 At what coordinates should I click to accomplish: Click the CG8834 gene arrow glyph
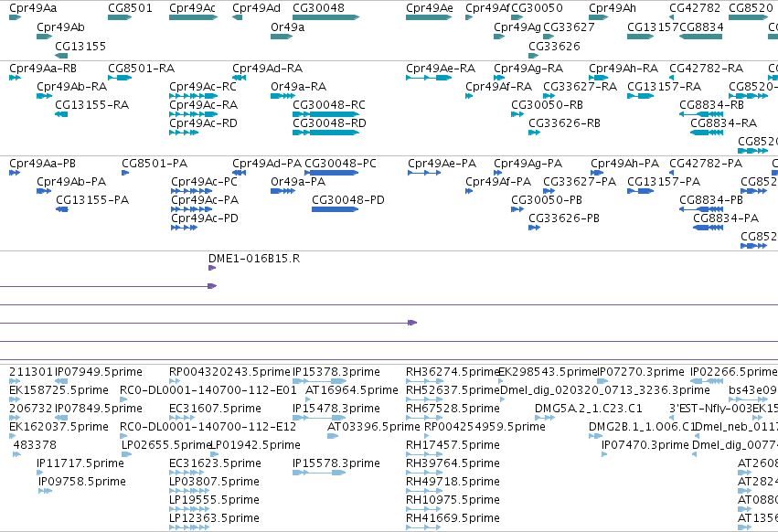(x=700, y=37)
